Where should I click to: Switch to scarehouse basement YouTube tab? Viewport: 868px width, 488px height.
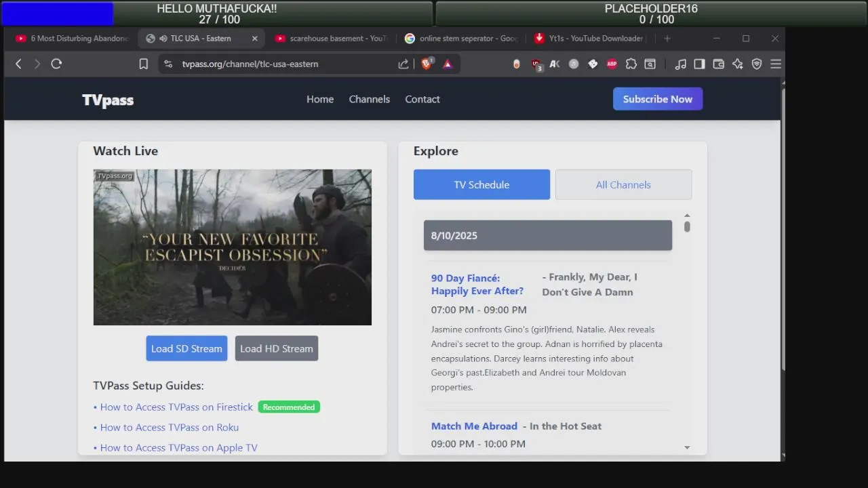pos(330,39)
